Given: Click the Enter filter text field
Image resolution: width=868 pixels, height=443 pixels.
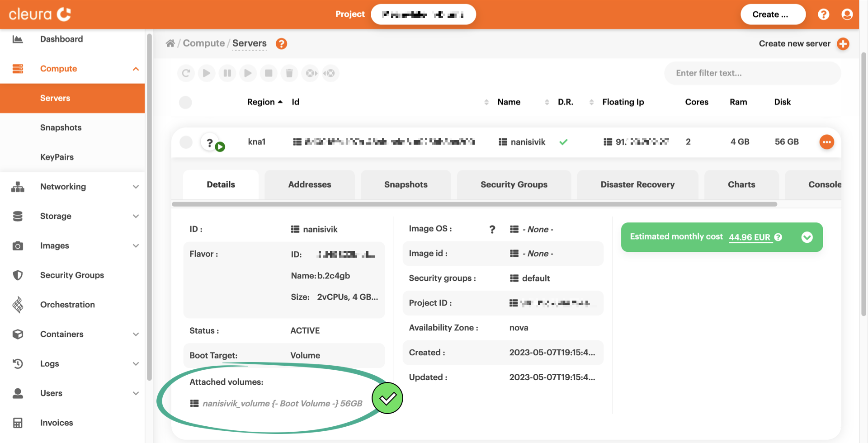Looking at the screenshot, I should point(752,73).
